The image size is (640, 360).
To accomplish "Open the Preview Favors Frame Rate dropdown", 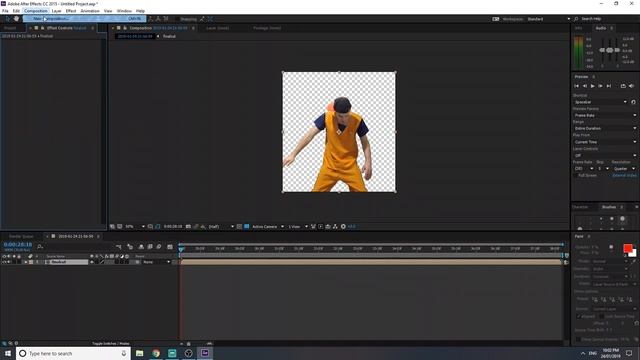I will click(605, 116).
